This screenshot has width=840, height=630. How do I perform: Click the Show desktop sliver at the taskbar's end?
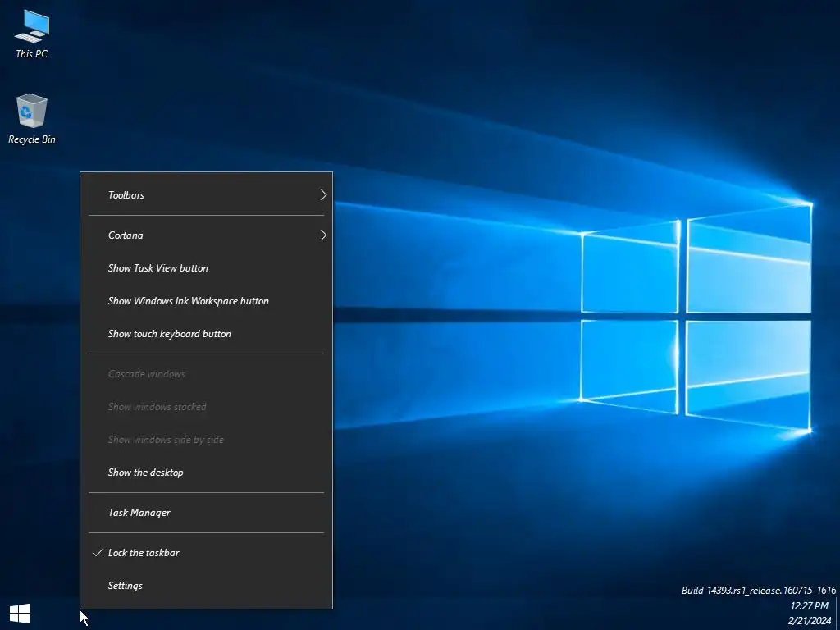click(838, 614)
